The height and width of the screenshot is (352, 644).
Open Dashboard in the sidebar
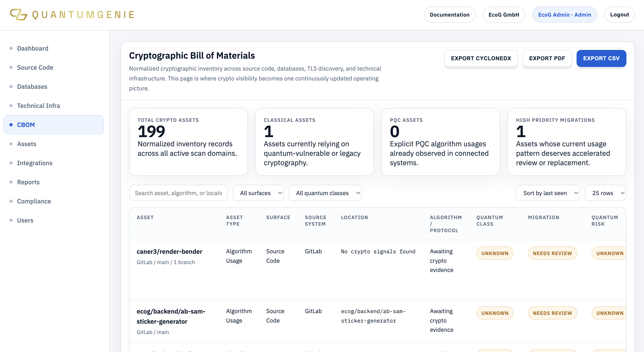click(x=33, y=48)
